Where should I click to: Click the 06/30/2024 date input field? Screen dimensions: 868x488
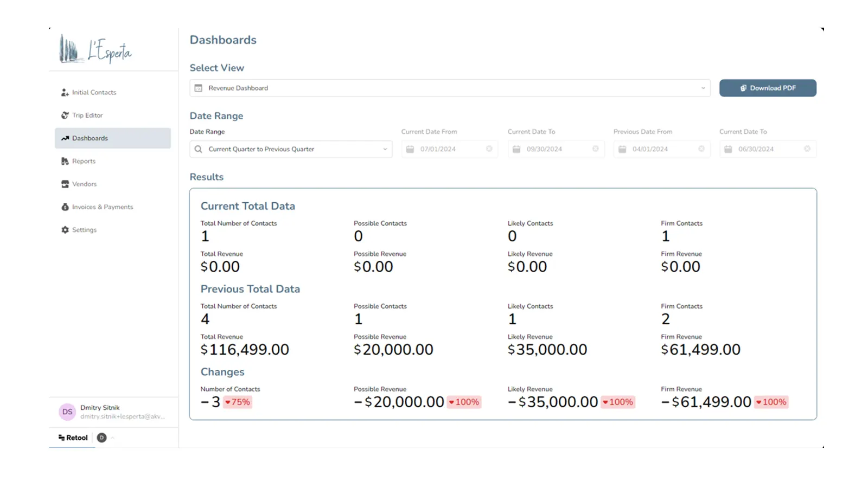768,149
